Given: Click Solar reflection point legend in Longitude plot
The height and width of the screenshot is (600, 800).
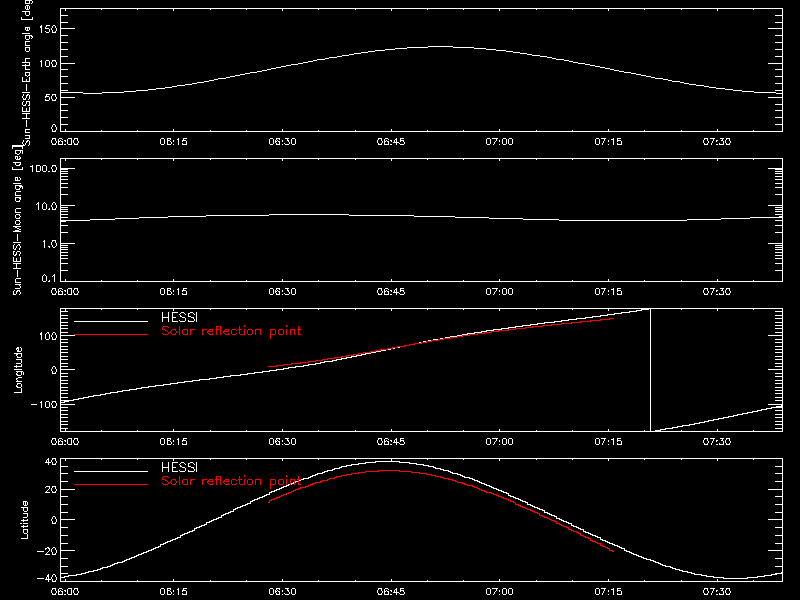Looking at the screenshot, I should coord(231,331).
